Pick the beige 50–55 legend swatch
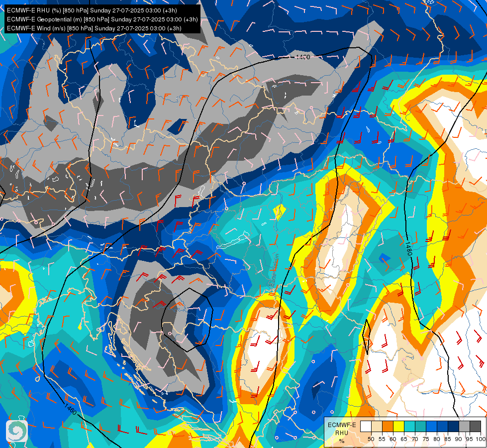This screenshot has width=487, height=448. pyautogui.click(x=377, y=426)
